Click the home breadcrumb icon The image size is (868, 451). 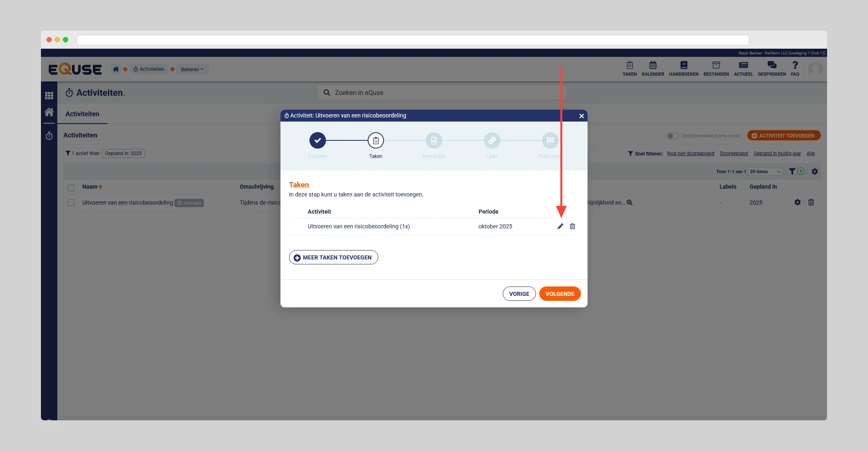coord(116,69)
